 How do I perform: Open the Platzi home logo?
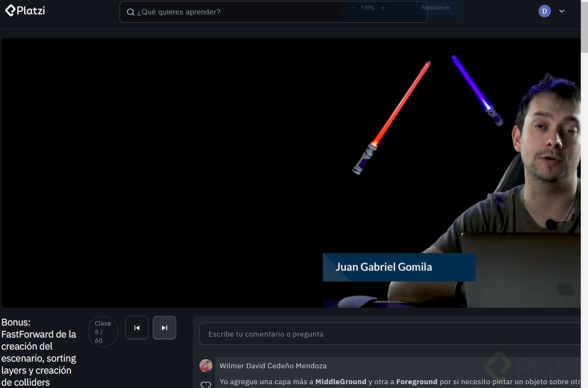[x=25, y=10]
